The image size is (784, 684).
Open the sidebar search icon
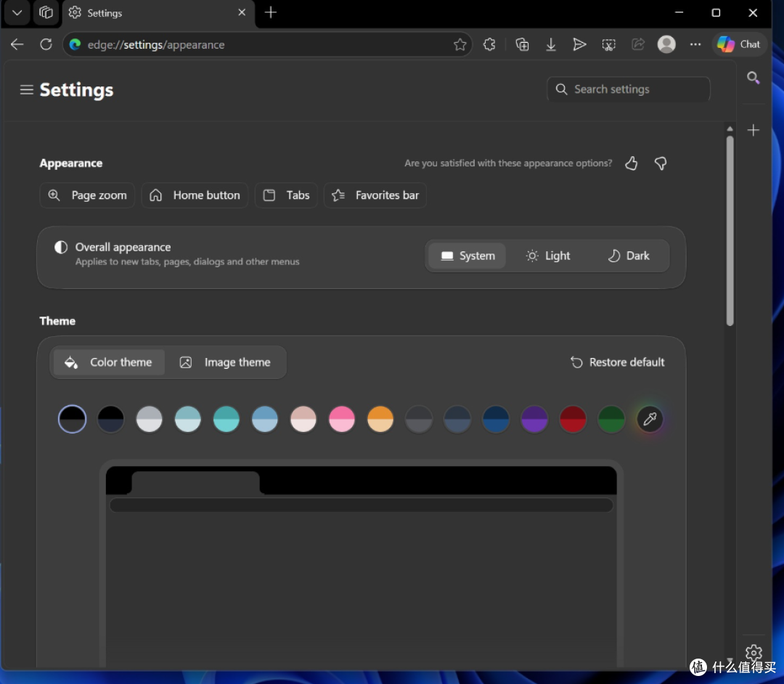point(753,78)
